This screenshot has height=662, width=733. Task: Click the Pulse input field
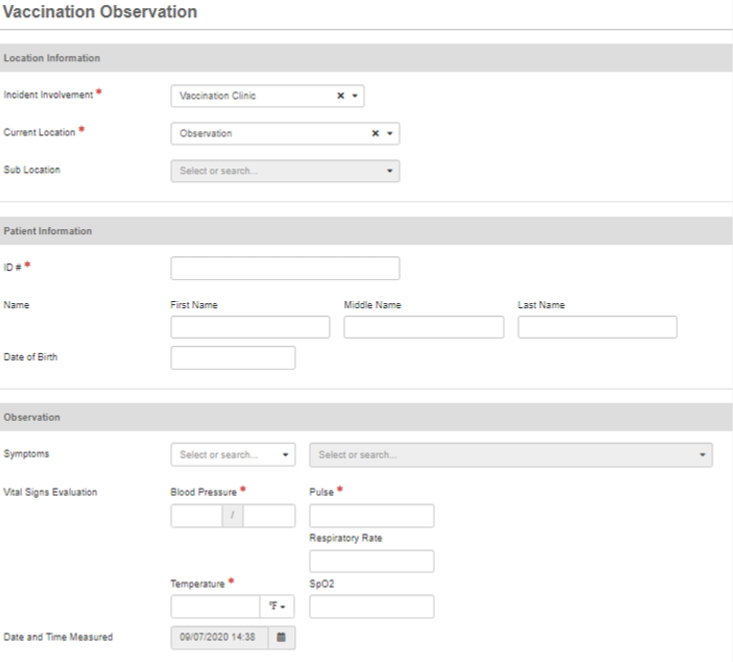pos(372,516)
